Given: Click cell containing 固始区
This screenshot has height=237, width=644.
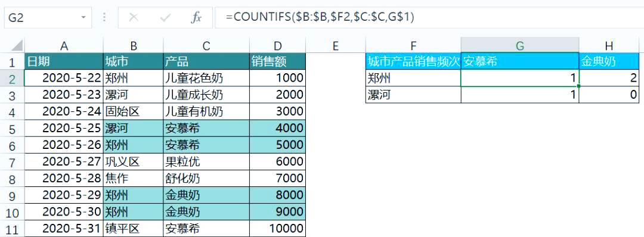Looking at the screenshot, I should pos(133,111).
